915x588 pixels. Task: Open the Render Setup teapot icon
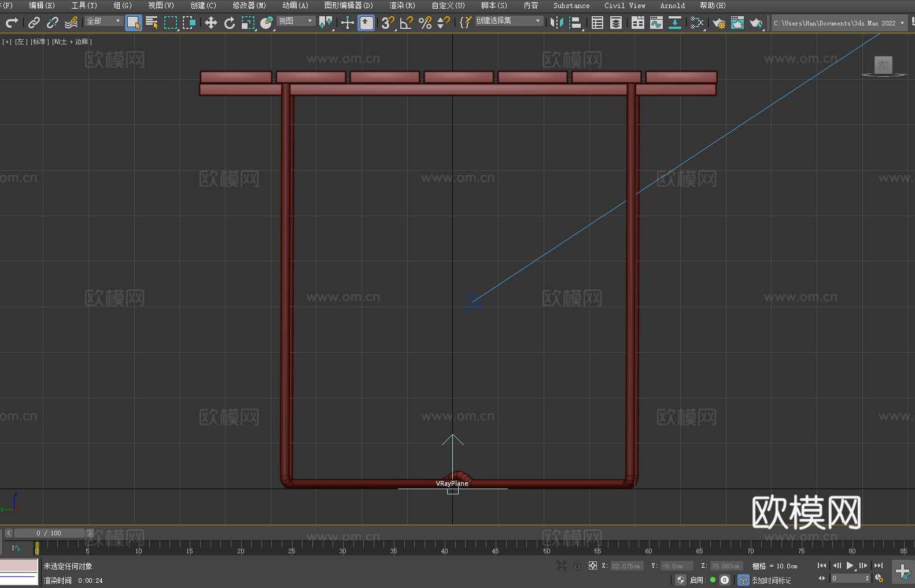[x=719, y=23]
